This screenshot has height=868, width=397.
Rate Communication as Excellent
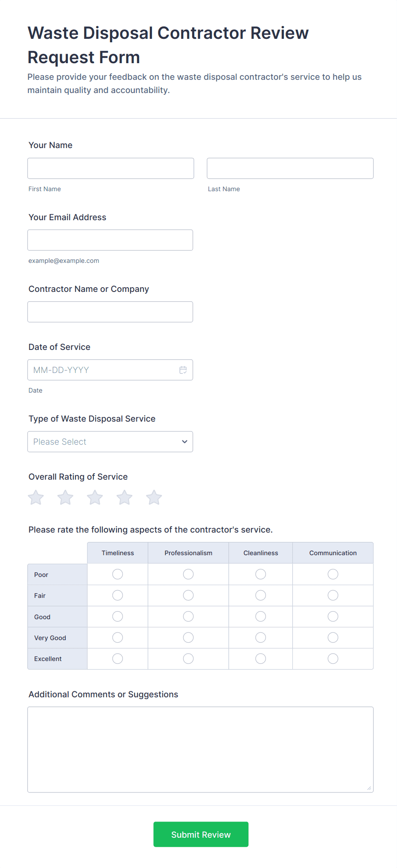click(x=333, y=659)
